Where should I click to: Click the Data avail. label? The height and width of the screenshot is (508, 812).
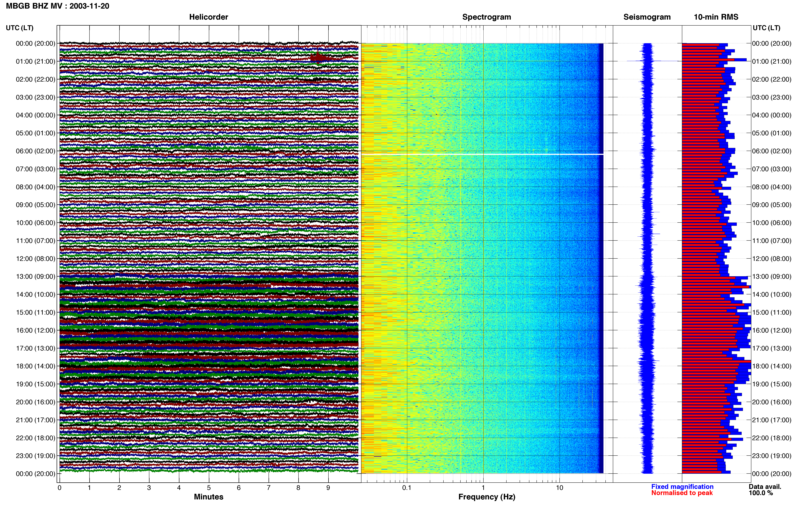click(x=765, y=486)
